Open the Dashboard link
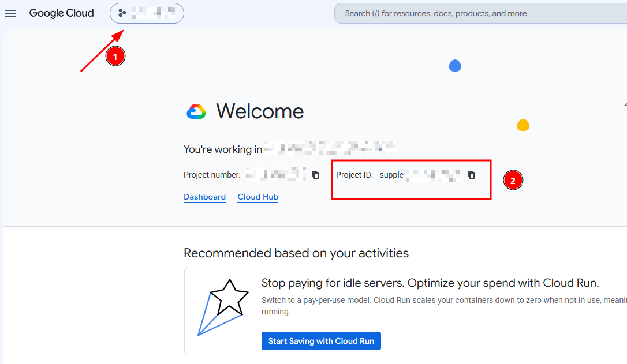The image size is (627, 364). coord(205,197)
